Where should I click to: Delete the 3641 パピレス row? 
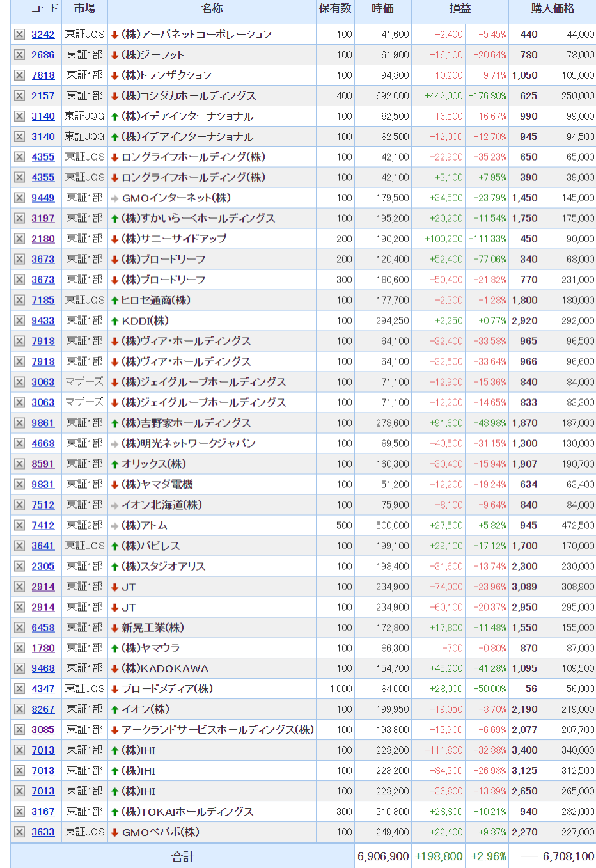point(19,546)
